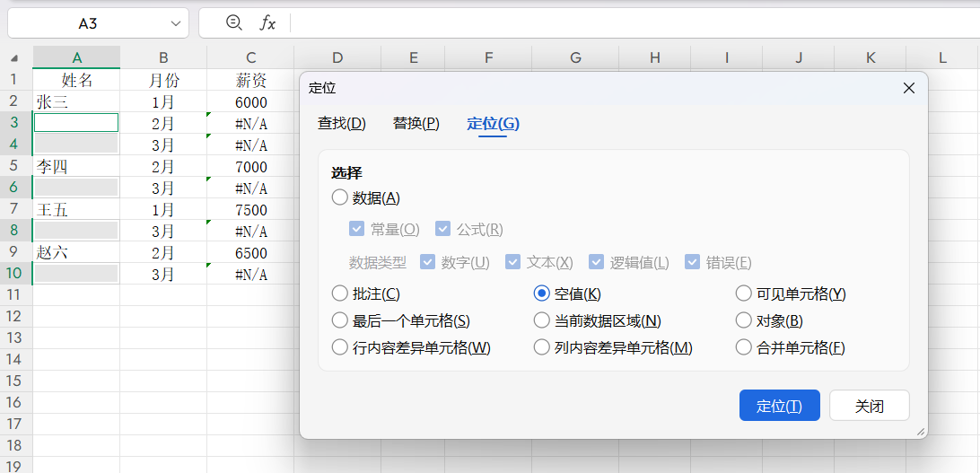Click cell containing 姓名

tap(76, 80)
